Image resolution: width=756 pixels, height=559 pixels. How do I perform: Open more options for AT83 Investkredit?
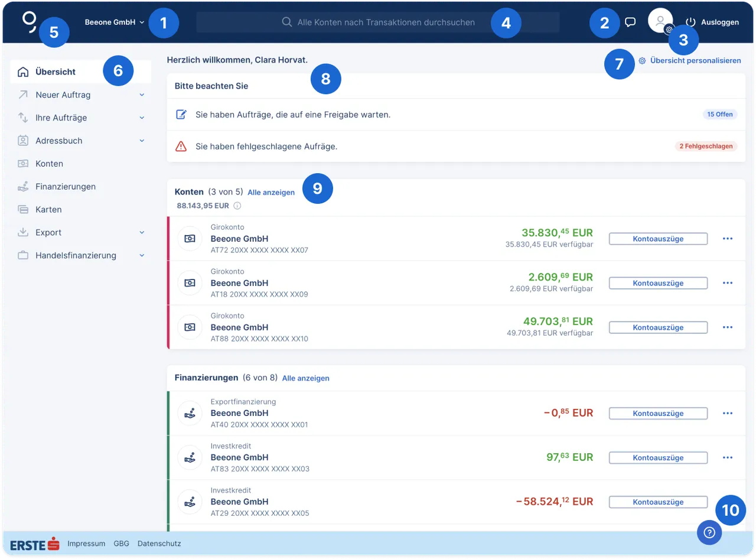(x=728, y=457)
